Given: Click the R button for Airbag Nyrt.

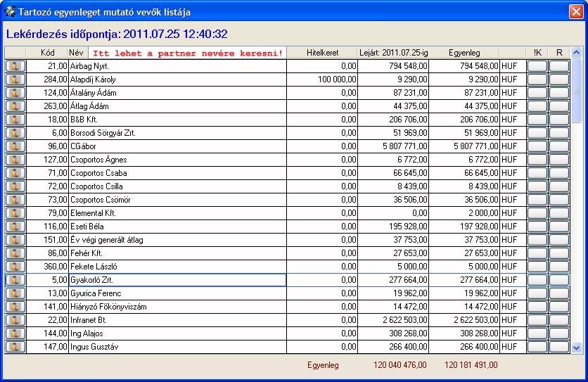Looking at the screenshot, I should [x=559, y=66].
